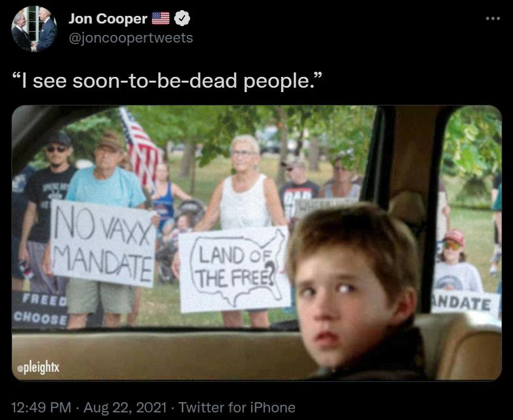Click the Aug 22, 2021 date
This screenshot has width=513, height=420.
pyautogui.click(x=125, y=407)
